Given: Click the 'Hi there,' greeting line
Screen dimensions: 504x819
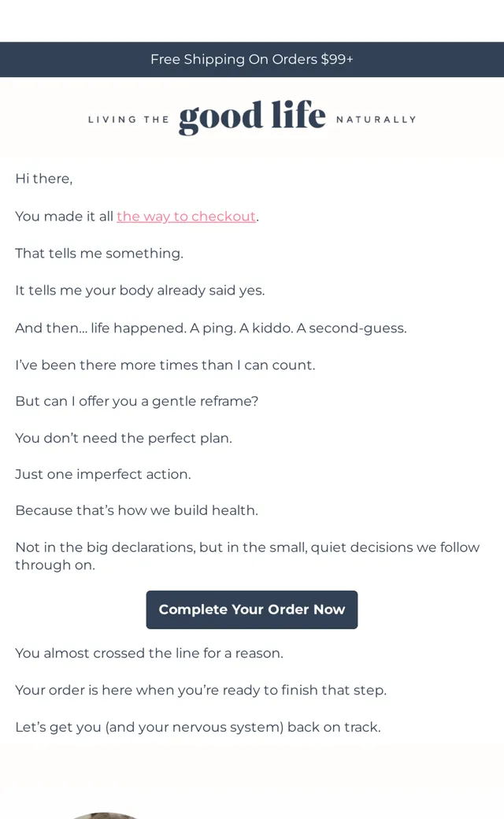Looking at the screenshot, I should click(x=44, y=179).
